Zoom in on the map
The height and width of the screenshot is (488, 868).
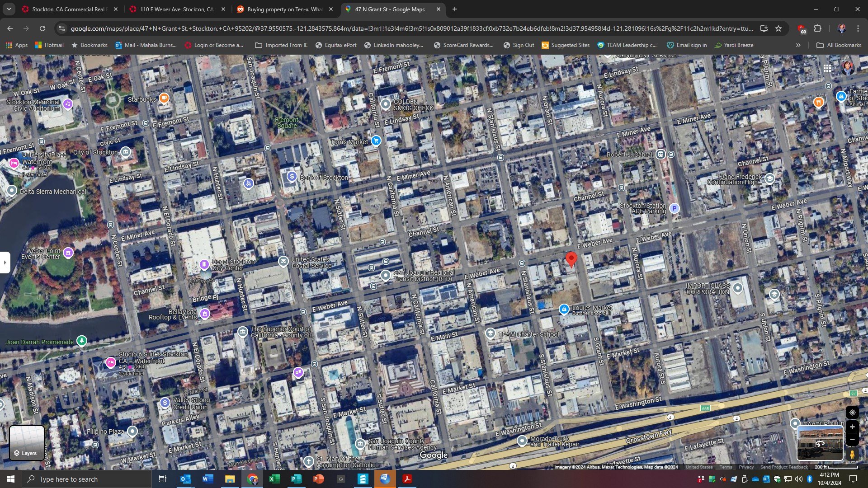(852, 427)
